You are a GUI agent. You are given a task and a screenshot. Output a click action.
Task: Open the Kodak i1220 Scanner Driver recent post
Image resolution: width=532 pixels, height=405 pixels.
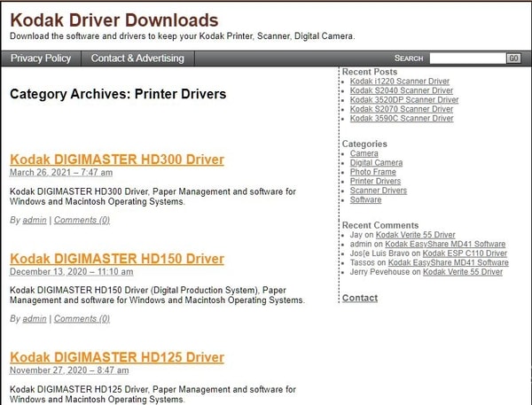pyautogui.click(x=400, y=82)
